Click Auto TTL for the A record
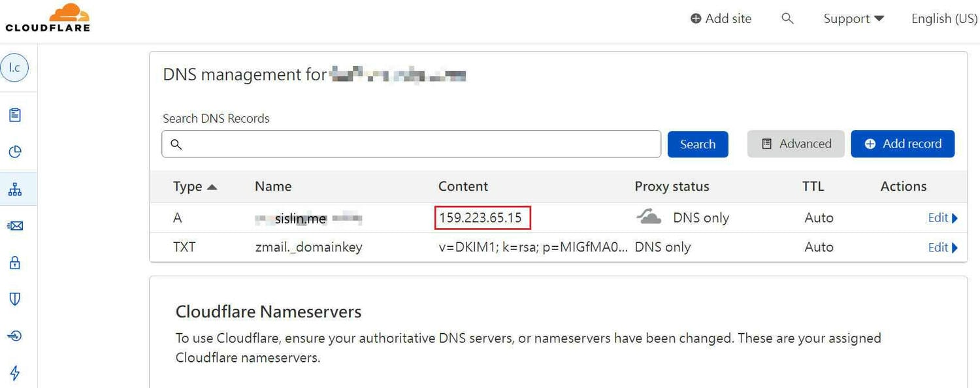This screenshot has width=980, height=388. coord(819,218)
